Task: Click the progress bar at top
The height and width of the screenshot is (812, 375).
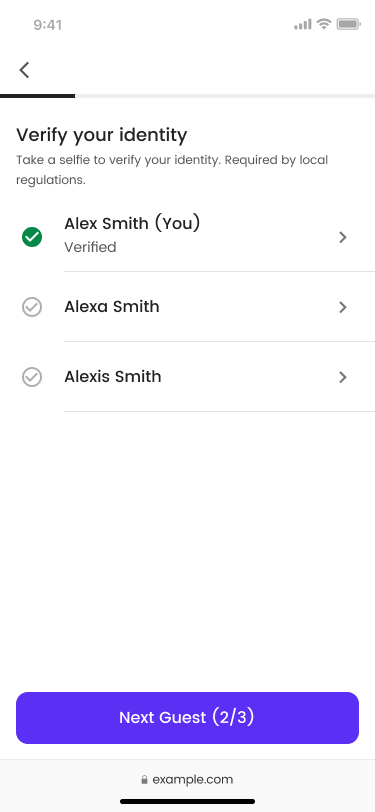Action: pos(188,96)
